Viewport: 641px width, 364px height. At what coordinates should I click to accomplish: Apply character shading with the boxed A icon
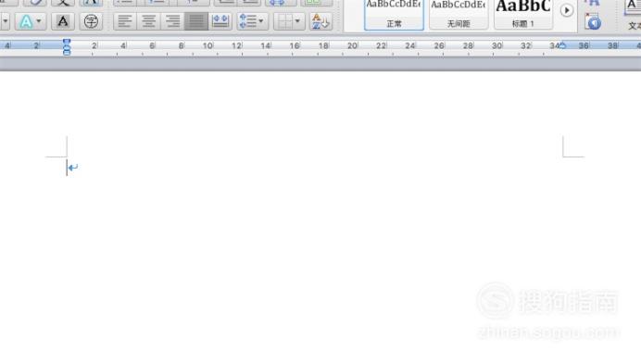pos(63,21)
